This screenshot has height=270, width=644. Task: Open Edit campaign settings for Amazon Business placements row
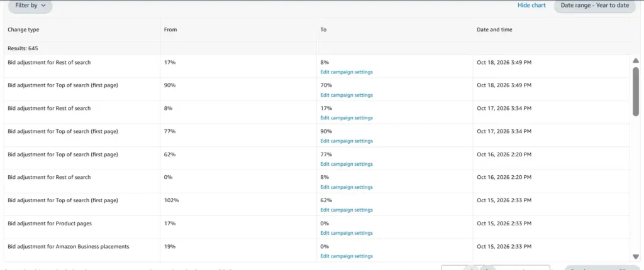tap(347, 256)
